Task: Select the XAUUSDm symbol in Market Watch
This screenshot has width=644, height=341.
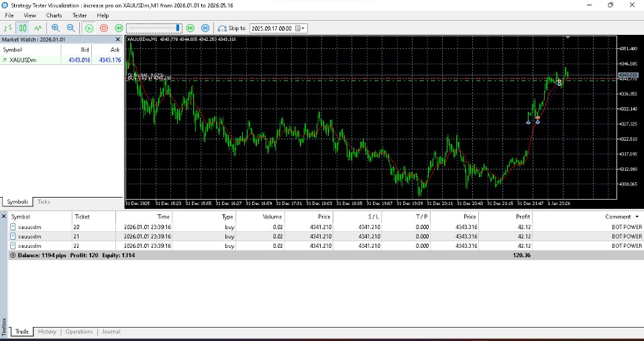Action: coord(62,60)
